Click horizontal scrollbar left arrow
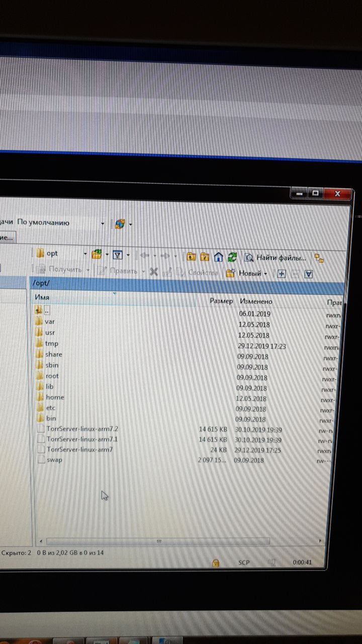 coord(40,541)
